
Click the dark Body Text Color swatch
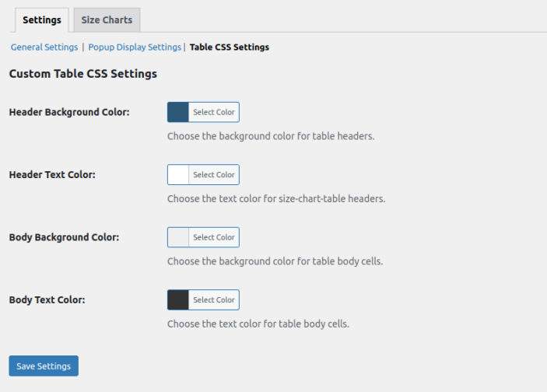(178, 299)
